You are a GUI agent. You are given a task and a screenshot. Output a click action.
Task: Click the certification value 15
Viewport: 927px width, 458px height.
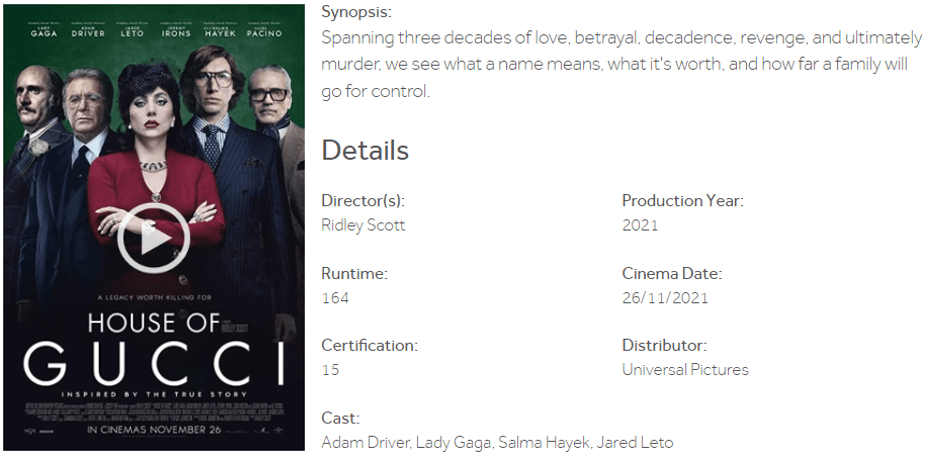point(330,370)
